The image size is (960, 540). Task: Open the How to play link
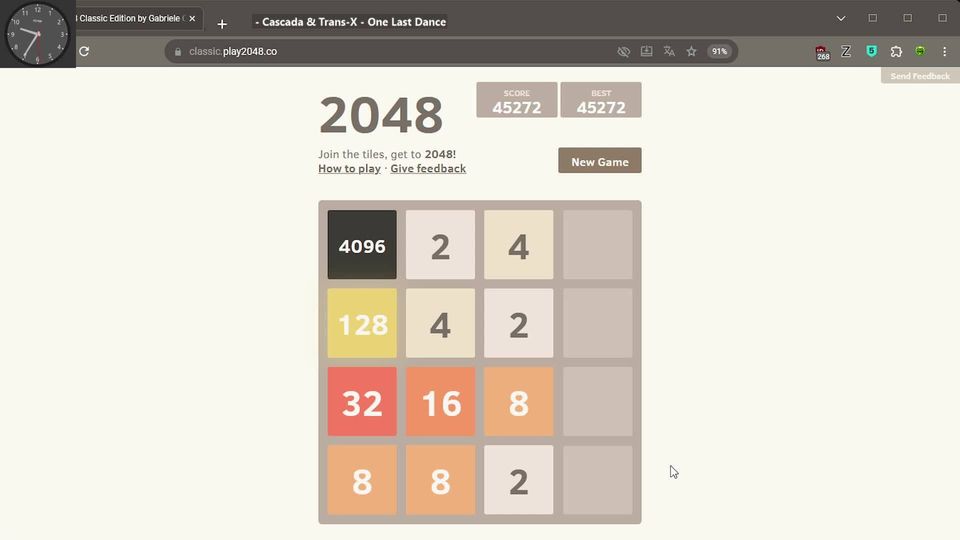[349, 169]
